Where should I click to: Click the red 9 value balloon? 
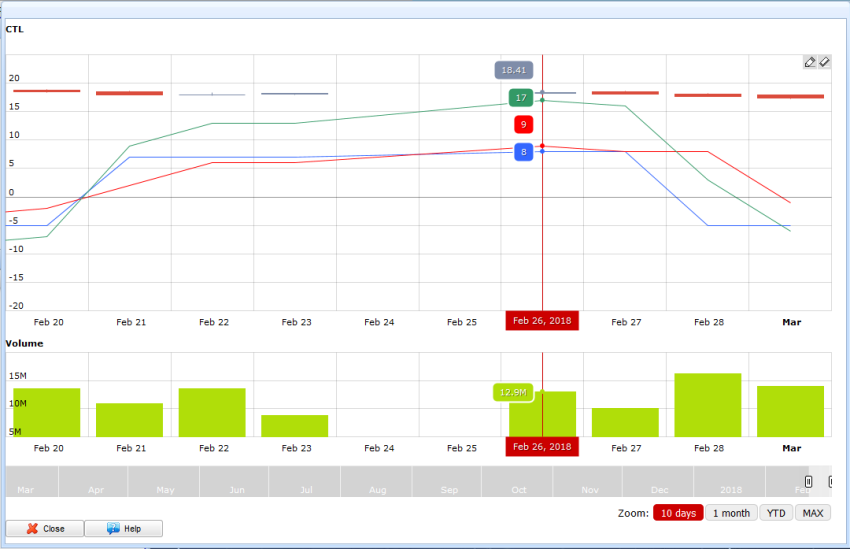(523, 125)
